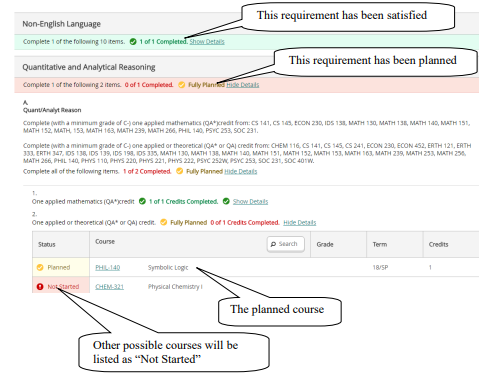Click the 18/SP term cell
This screenshot has width=484, height=378.
click(380, 268)
